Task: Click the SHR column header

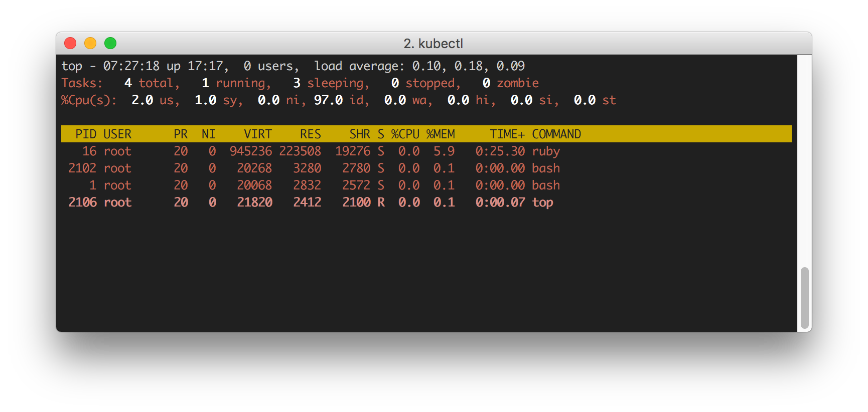Action: (x=360, y=134)
